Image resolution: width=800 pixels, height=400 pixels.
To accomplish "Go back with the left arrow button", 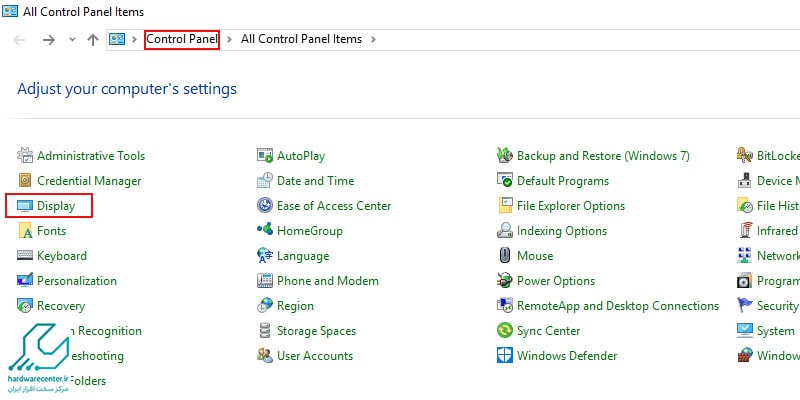I will (x=19, y=40).
